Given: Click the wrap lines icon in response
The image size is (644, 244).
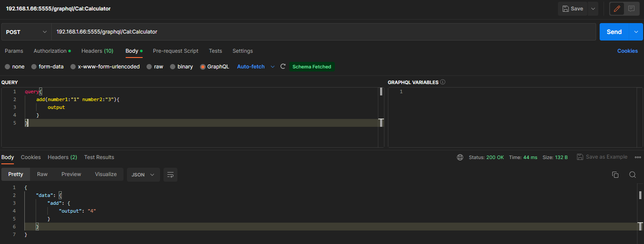Looking at the screenshot, I should 170,175.
